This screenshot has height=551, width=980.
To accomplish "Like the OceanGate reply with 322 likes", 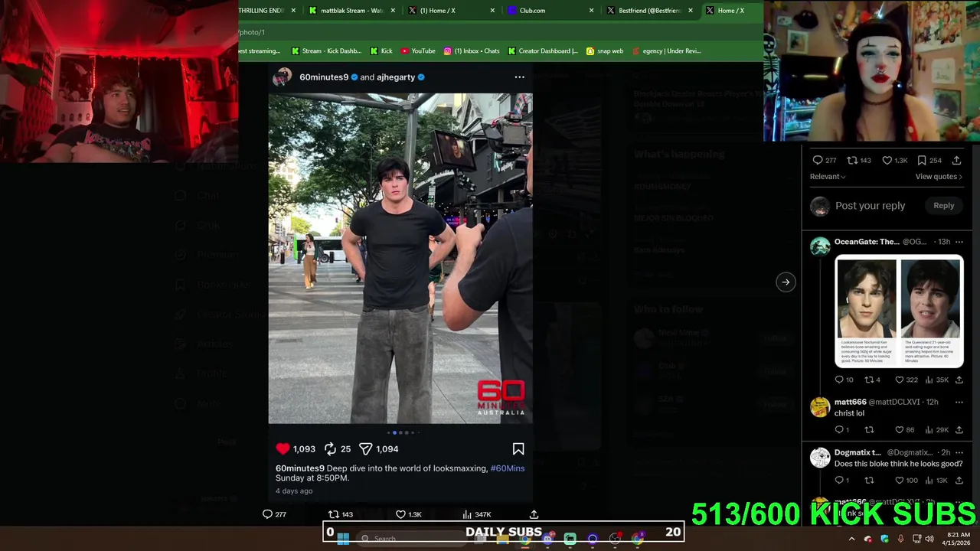I will click(900, 380).
